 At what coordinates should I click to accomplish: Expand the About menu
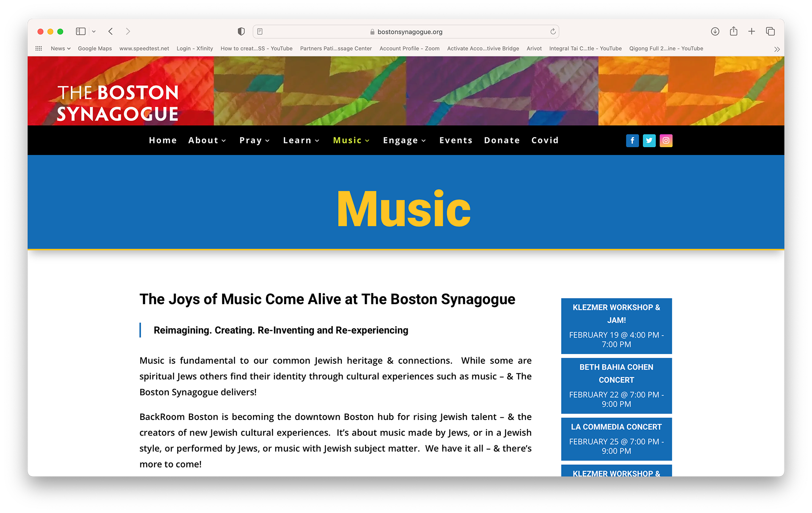(207, 140)
